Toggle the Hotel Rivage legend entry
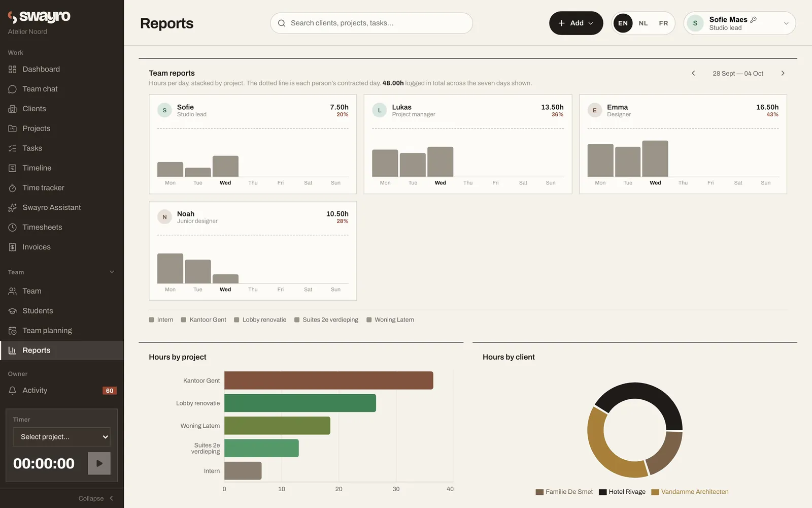This screenshot has height=508, width=812. pyautogui.click(x=622, y=492)
